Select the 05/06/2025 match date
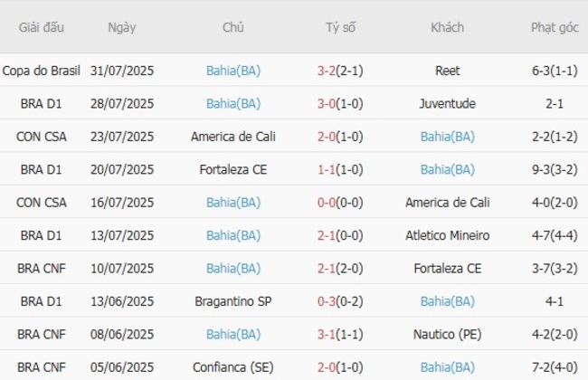The width and height of the screenshot is (588, 380). pos(121,367)
